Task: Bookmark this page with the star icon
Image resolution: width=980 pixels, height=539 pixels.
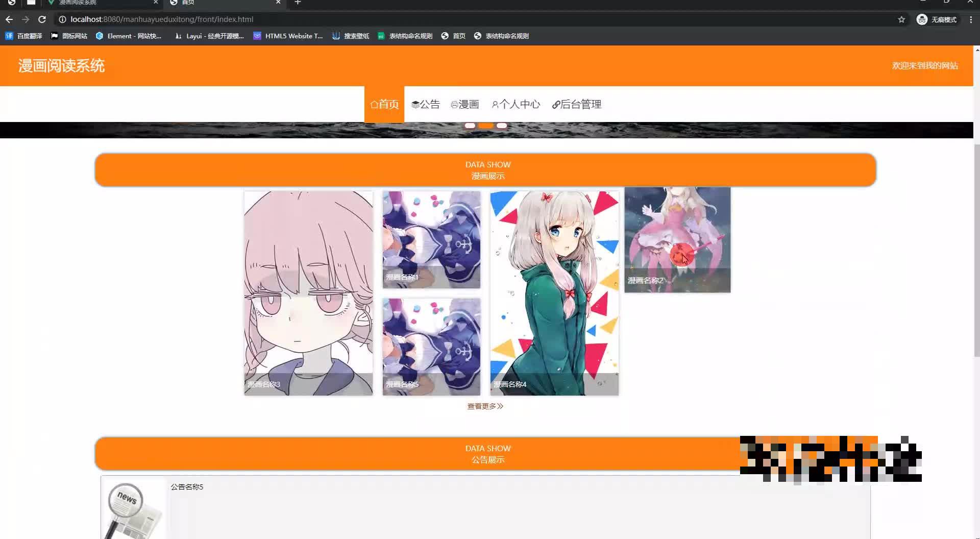Action: click(901, 19)
